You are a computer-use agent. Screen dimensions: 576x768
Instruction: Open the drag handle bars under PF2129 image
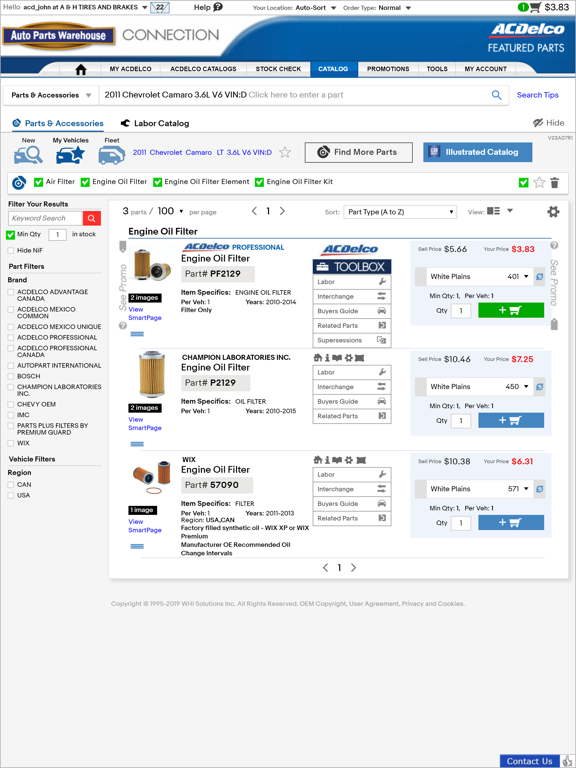tap(137, 334)
